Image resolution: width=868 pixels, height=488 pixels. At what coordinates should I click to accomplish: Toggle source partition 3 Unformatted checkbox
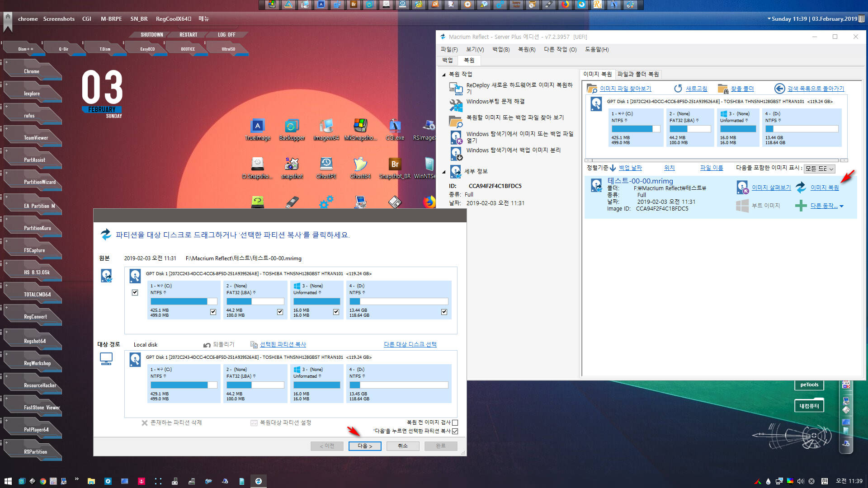click(x=336, y=312)
